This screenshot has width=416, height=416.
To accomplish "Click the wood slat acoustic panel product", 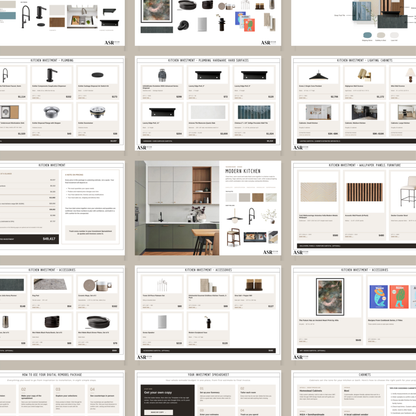I will tap(364, 192).
